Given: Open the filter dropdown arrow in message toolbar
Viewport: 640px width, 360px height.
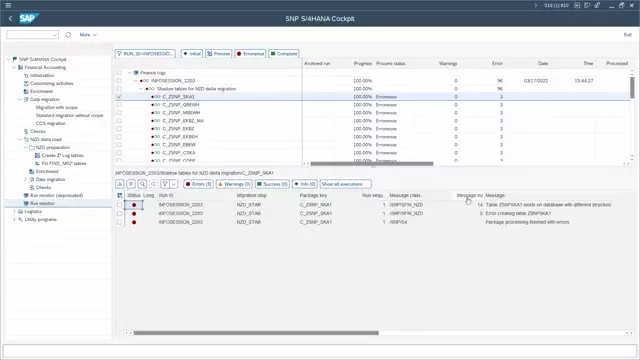Looking at the screenshot, I should (x=174, y=184).
